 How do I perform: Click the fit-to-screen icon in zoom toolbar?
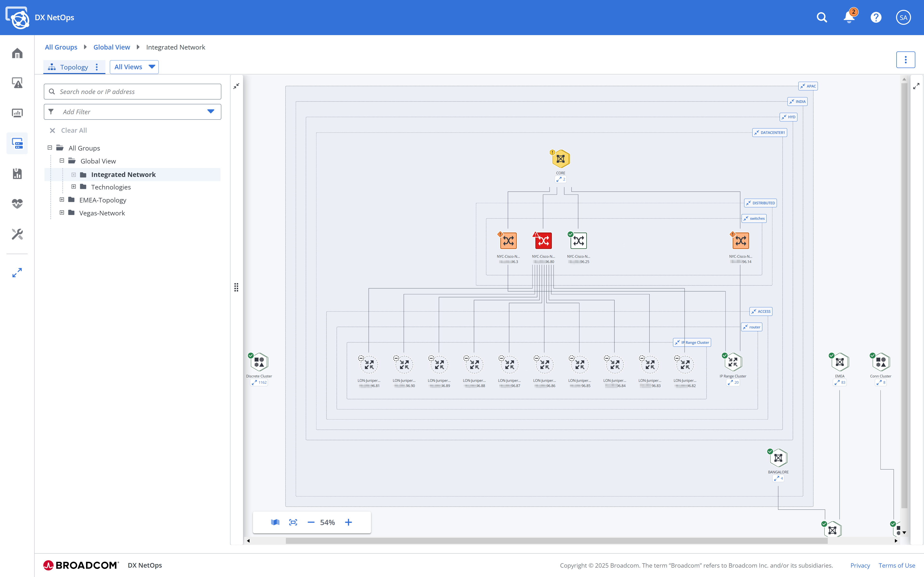click(293, 522)
